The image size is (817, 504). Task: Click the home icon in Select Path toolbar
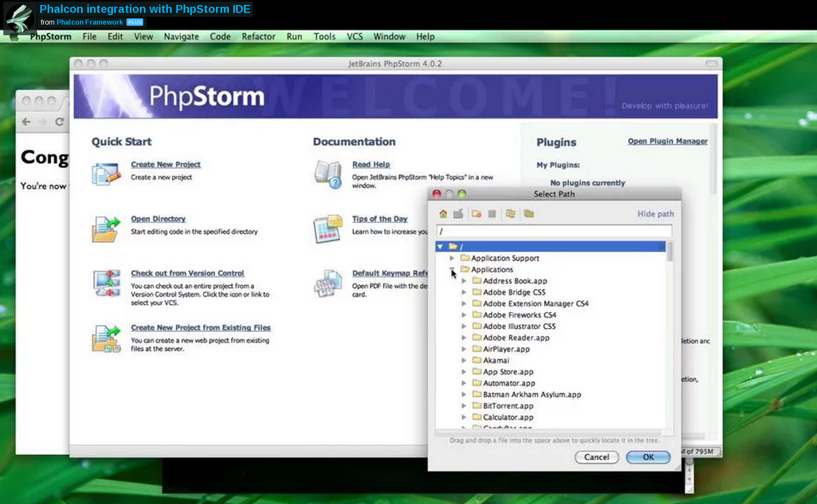pos(443,213)
